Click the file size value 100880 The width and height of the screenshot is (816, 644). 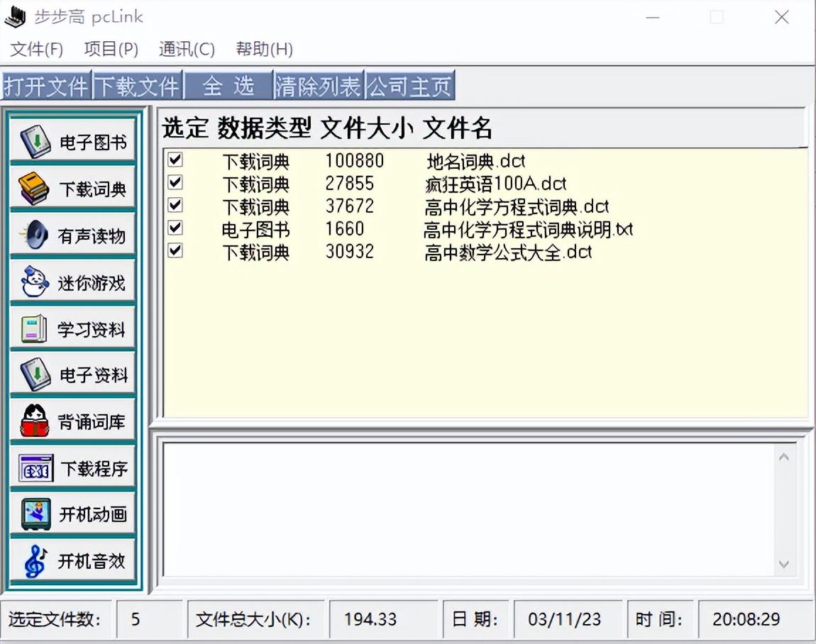[x=354, y=161]
